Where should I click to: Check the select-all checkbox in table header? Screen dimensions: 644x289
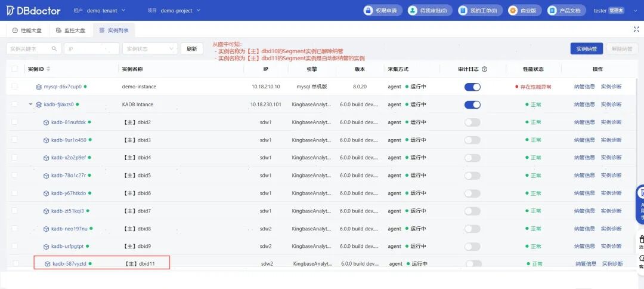[x=15, y=69]
